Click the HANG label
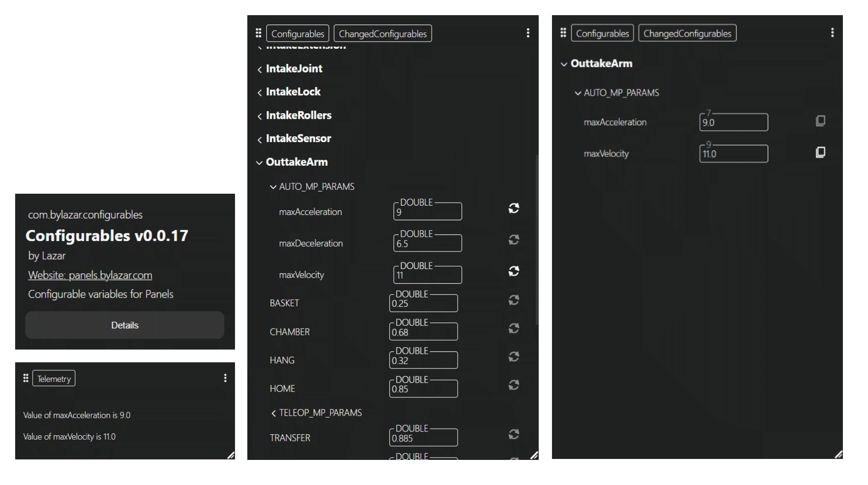The width and height of the screenshot is (868, 485). click(x=282, y=360)
